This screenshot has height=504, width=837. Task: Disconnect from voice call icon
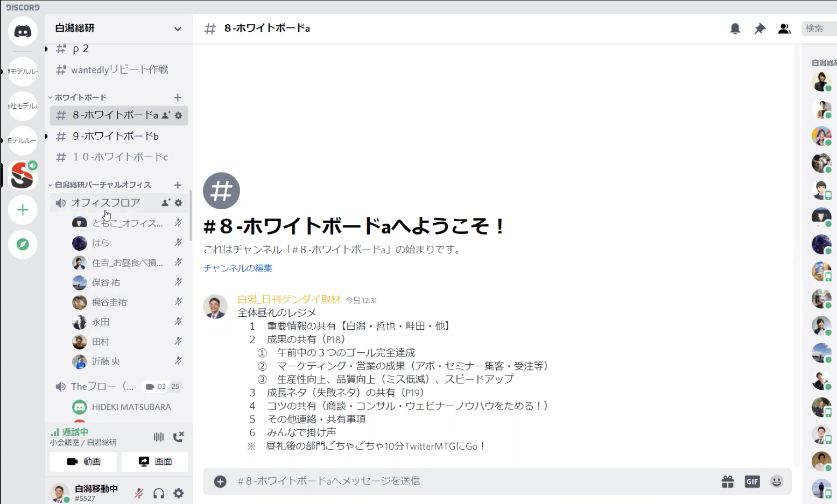tap(179, 437)
